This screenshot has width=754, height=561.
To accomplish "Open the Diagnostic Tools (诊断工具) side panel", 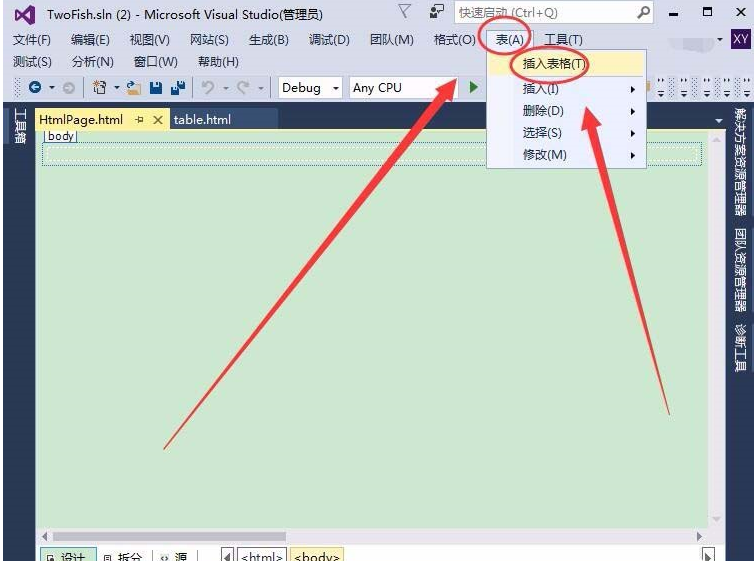I will [x=740, y=347].
